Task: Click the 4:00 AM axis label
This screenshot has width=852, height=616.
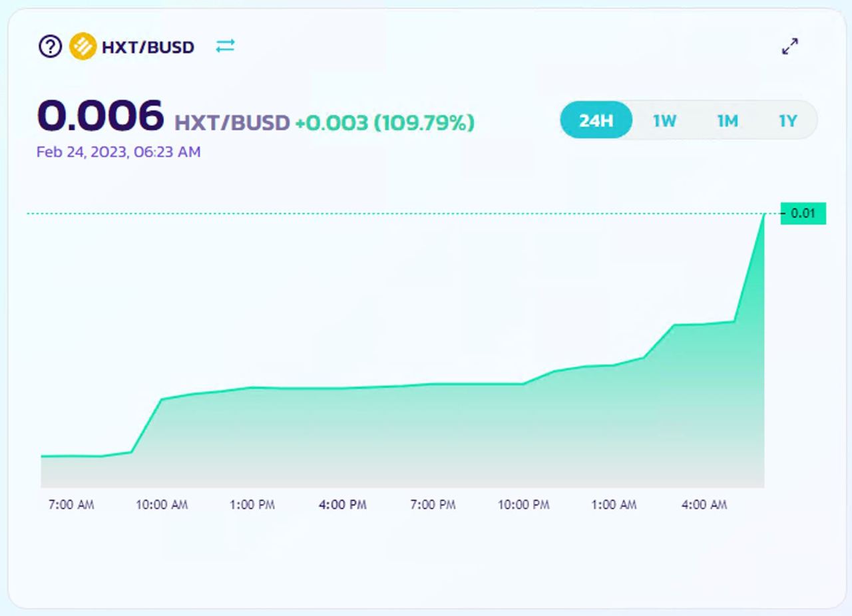Action: pyautogui.click(x=704, y=505)
